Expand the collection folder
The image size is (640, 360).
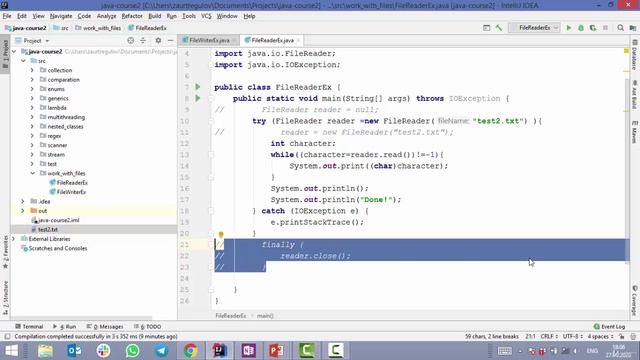tap(32, 70)
